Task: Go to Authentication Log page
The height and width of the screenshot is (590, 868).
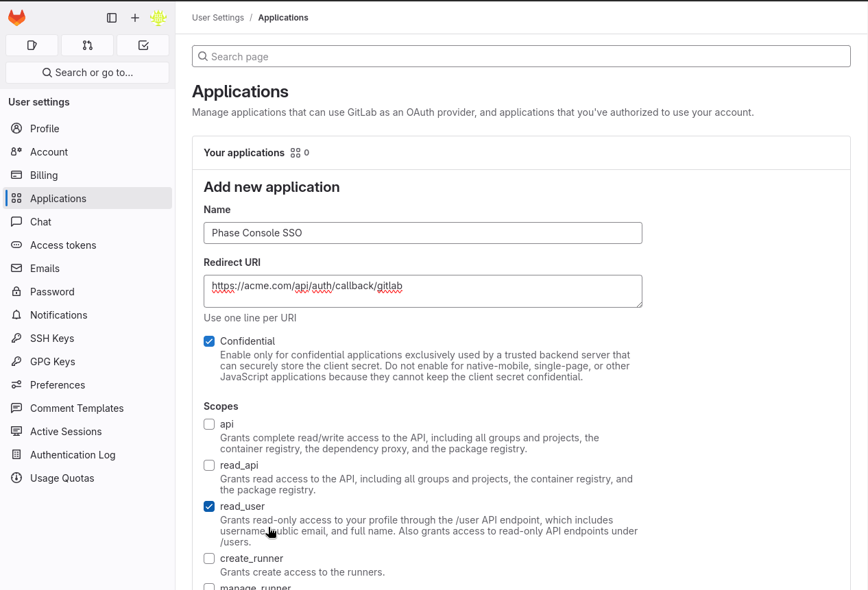Action: tap(88, 454)
